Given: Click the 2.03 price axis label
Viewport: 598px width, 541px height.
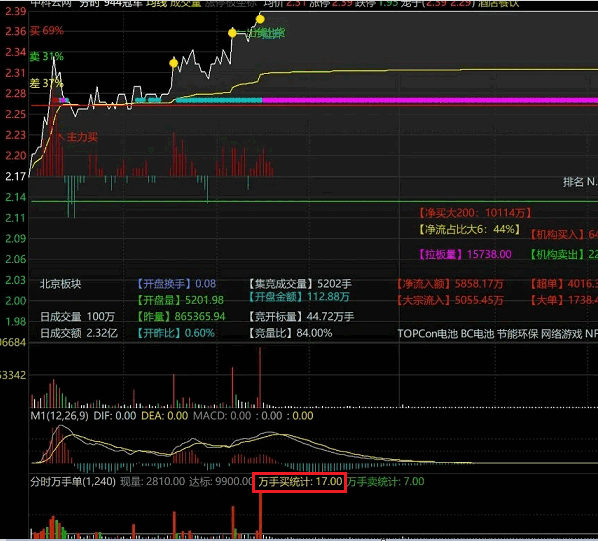Looking at the screenshot, I should [x=16, y=280].
